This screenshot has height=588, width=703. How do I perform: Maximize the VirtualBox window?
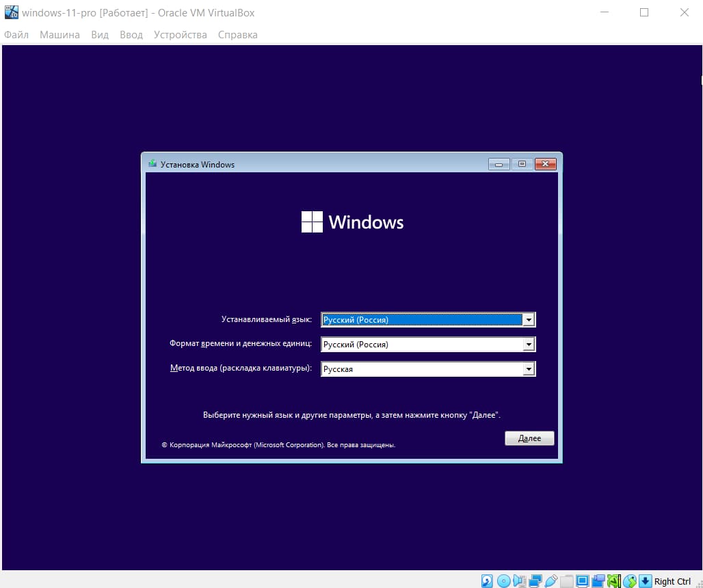point(644,12)
